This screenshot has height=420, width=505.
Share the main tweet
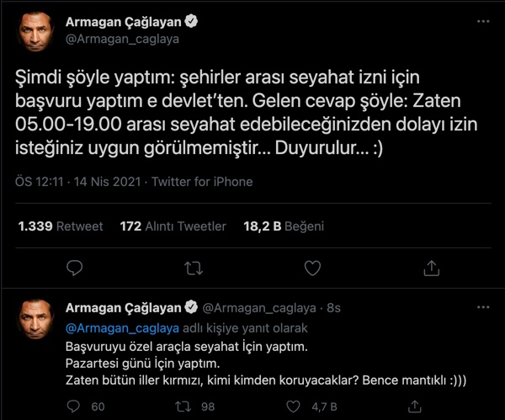click(431, 268)
